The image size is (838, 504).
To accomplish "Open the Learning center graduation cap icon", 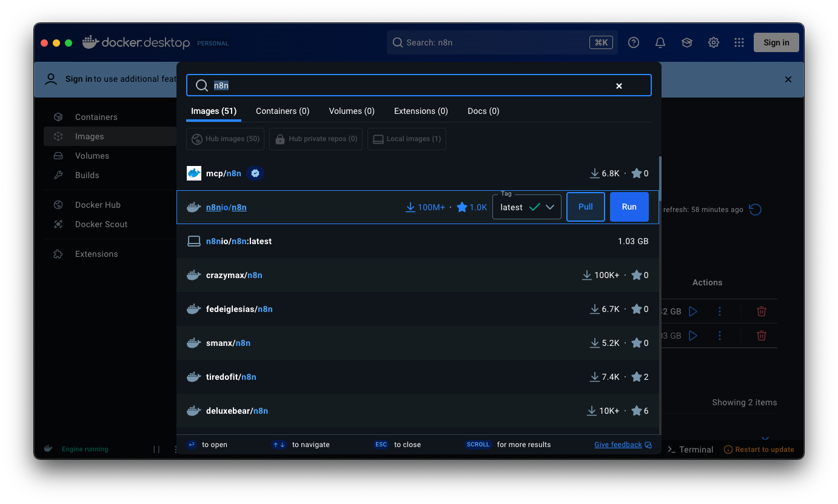I will coord(687,42).
